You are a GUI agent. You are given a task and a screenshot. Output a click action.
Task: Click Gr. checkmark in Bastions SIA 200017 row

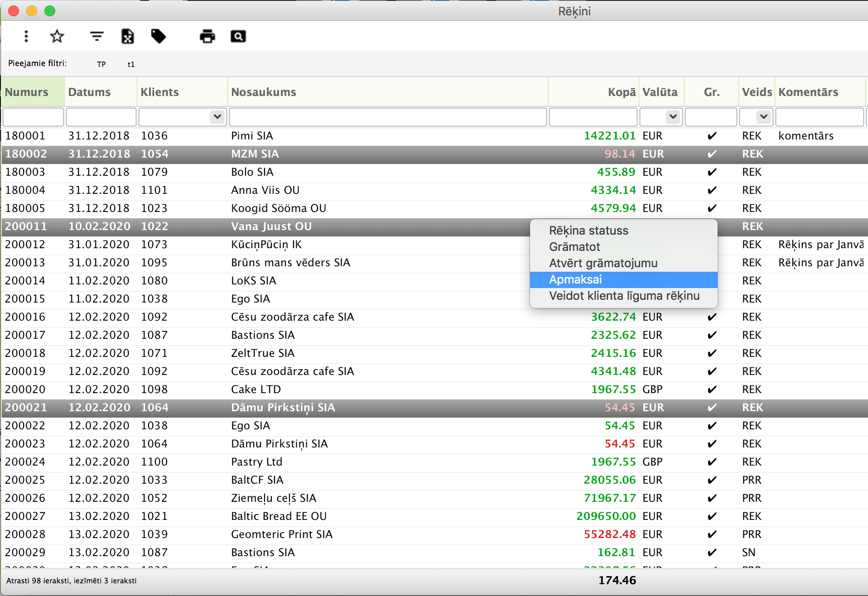[712, 335]
